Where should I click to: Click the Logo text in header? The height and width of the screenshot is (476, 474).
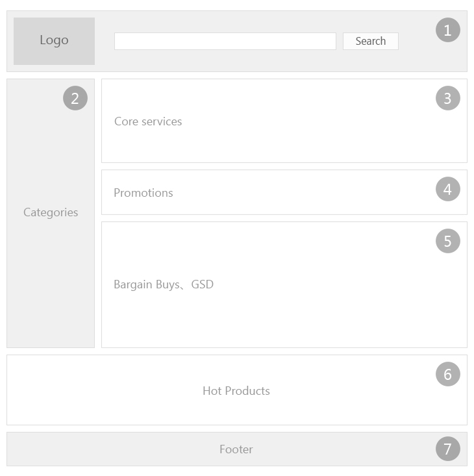point(54,40)
